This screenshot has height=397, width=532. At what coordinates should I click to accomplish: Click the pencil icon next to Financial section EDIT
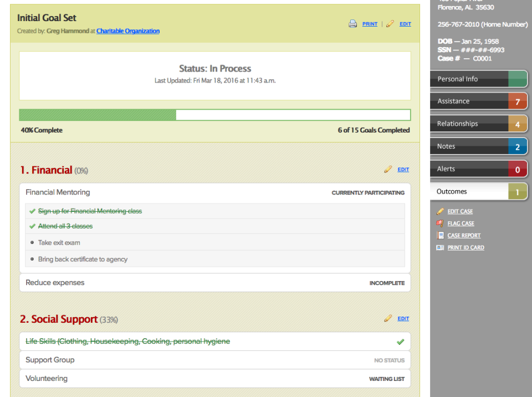point(388,170)
